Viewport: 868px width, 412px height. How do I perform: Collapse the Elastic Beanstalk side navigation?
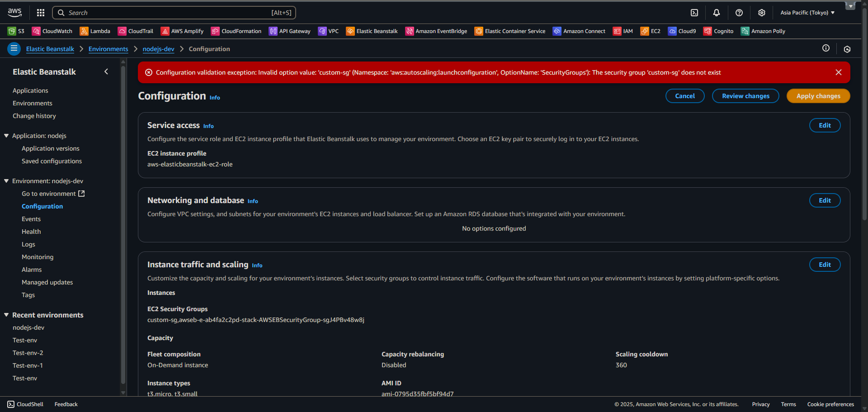(106, 71)
